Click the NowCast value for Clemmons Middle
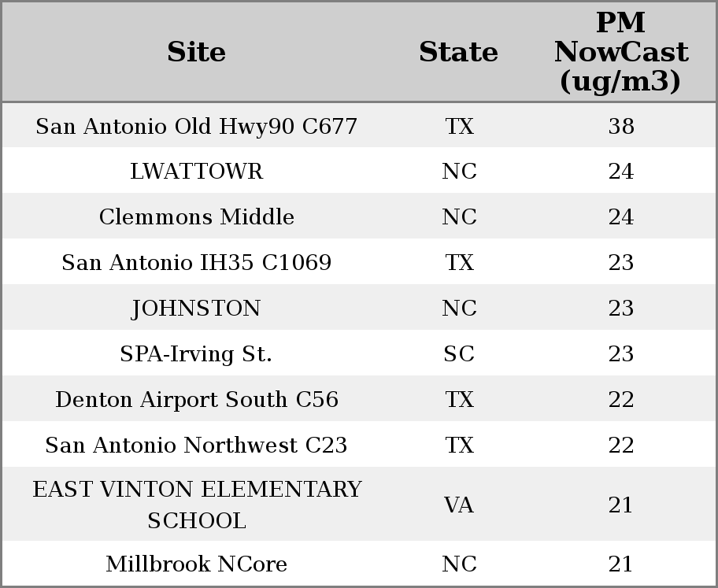The width and height of the screenshot is (718, 588). 620,217
